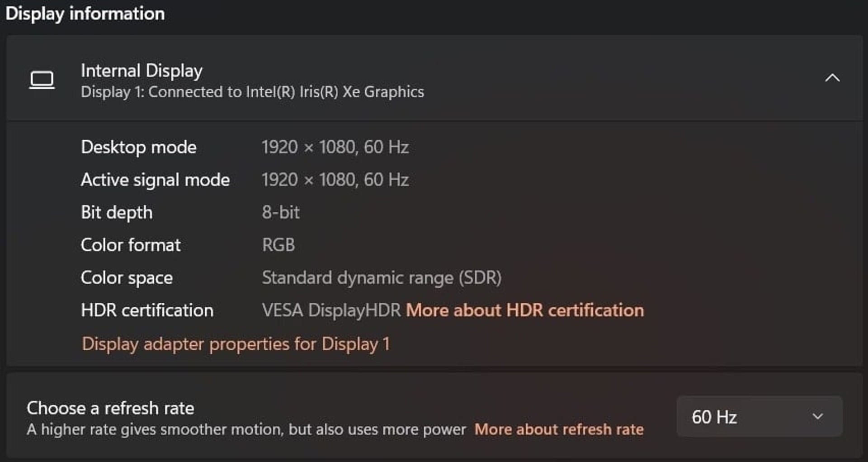Click the HDR certification row label
The height and width of the screenshot is (462, 868).
(147, 310)
